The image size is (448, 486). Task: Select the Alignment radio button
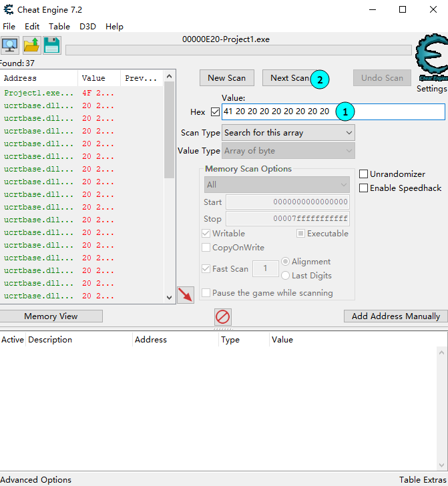tap(285, 262)
